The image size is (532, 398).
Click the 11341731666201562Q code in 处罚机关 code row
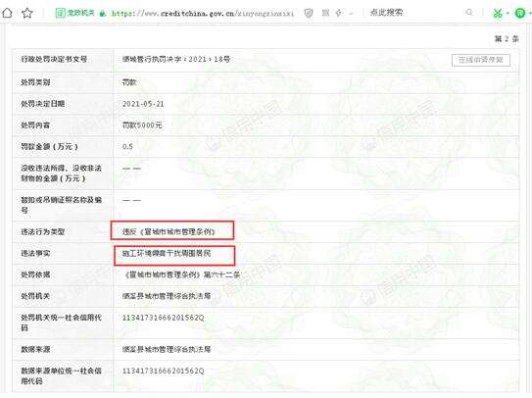click(164, 318)
